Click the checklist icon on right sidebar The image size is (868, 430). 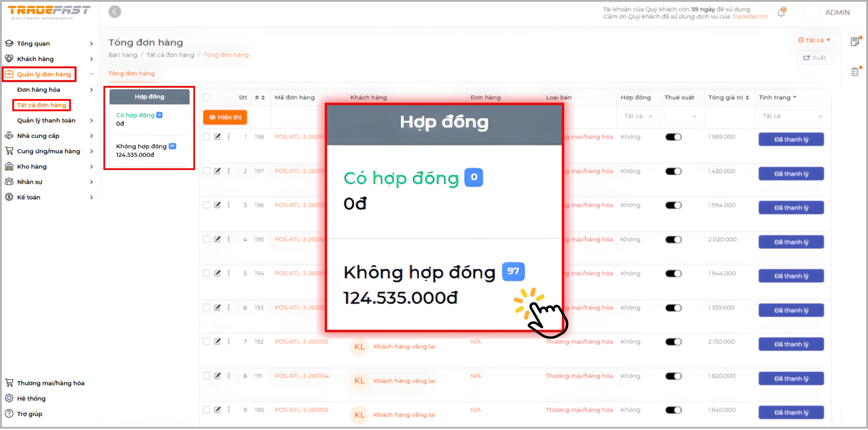tap(855, 71)
